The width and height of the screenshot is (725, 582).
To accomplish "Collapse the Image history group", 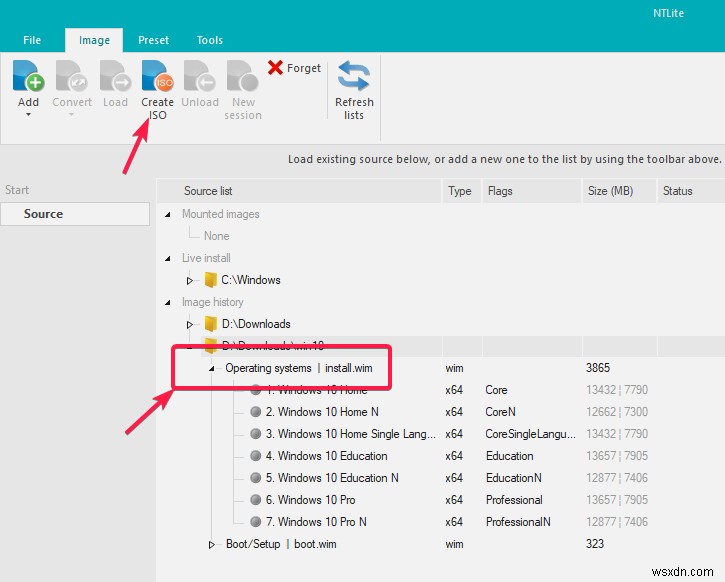I will point(168,302).
